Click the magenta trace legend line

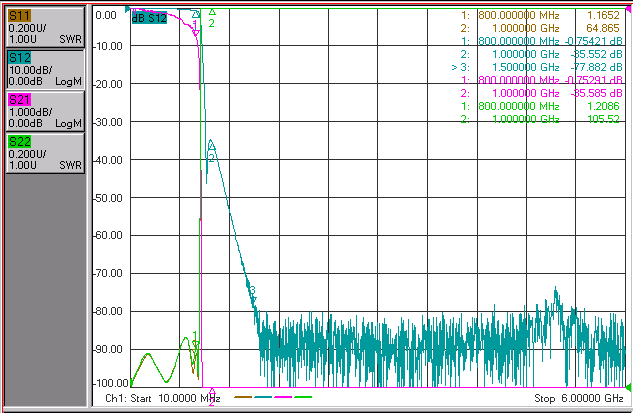tap(283, 397)
